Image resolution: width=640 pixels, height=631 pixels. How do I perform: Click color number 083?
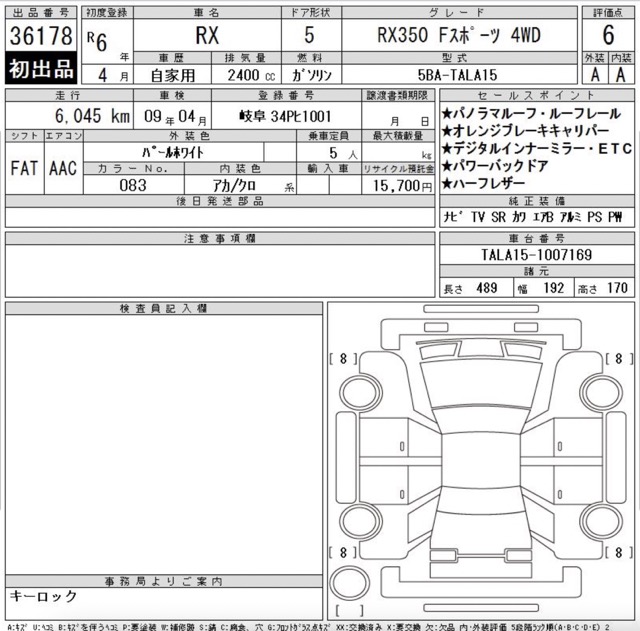[133, 185]
